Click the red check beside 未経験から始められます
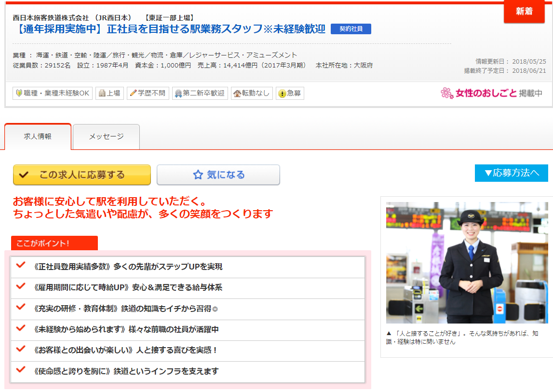Screen dimensions: 553x392 [21, 328]
